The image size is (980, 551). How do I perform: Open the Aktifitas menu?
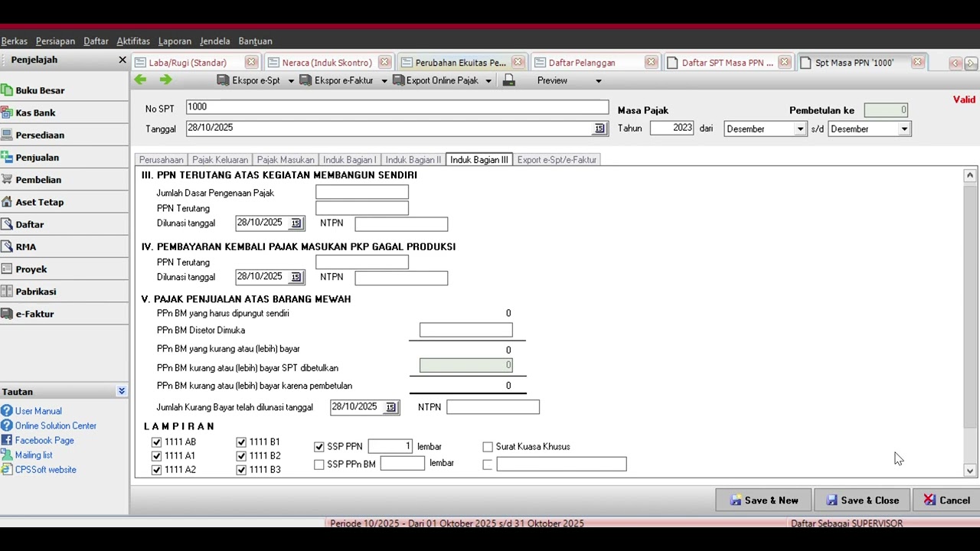click(133, 41)
